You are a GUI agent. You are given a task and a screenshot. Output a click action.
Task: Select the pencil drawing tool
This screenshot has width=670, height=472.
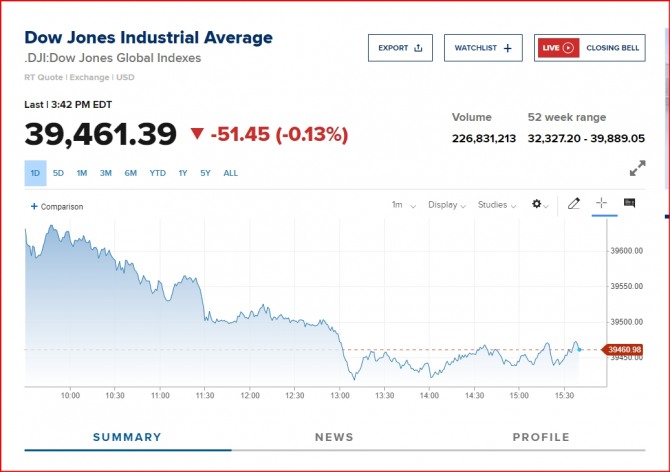click(574, 204)
